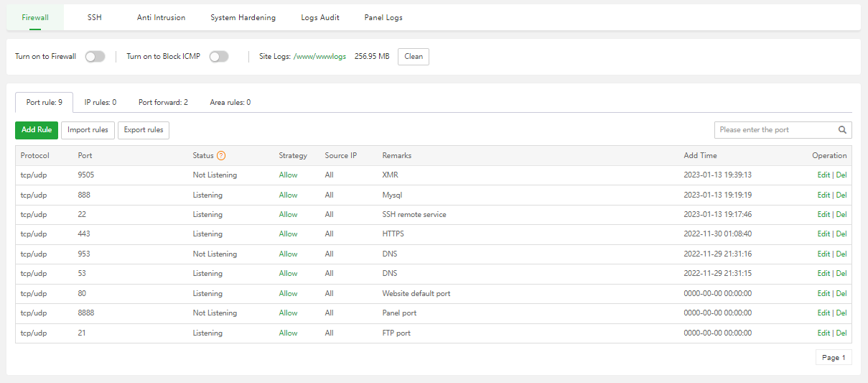Click the green Add Rule button
The image size is (868, 383).
tap(37, 130)
